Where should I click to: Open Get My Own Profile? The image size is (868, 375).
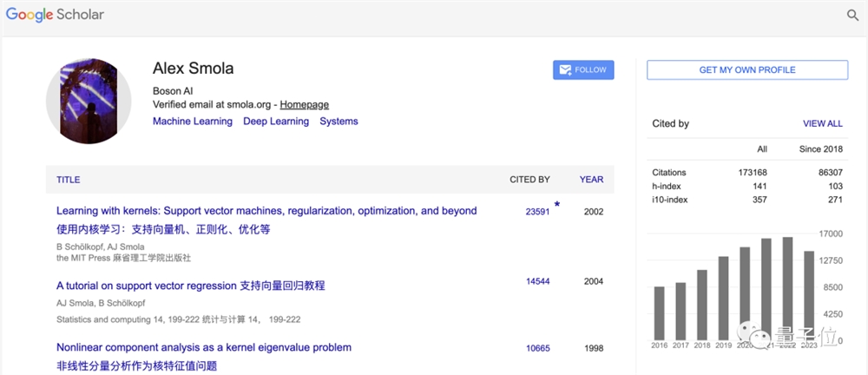pos(747,69)
